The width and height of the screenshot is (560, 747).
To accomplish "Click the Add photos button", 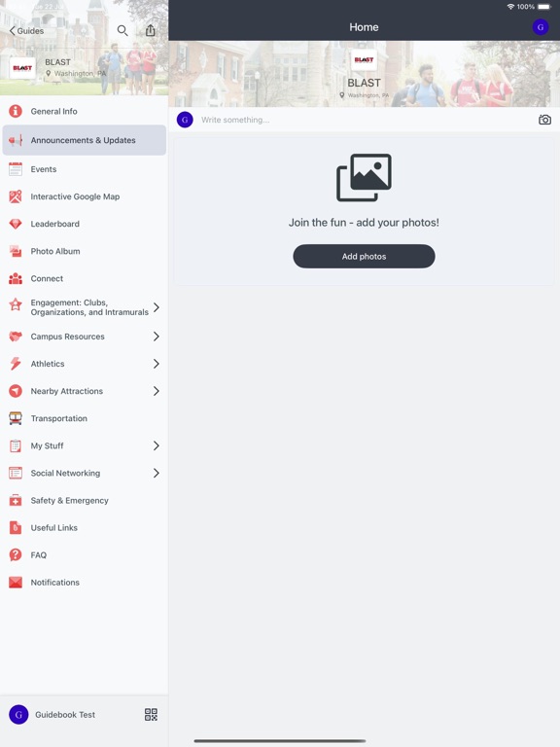I will pos(364,257).
